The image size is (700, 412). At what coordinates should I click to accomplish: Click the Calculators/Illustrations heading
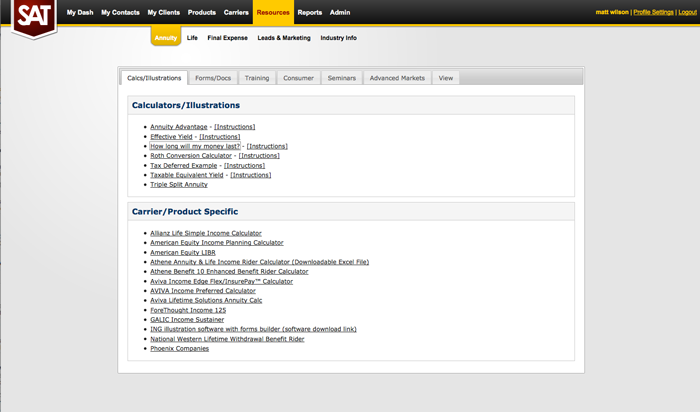point(186,105)
